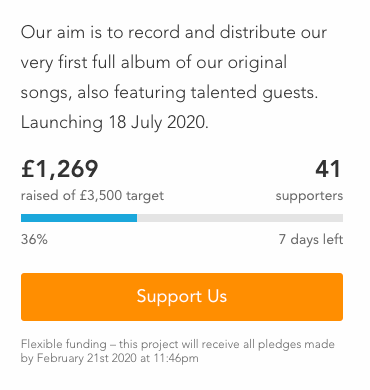The image size is (370, 390).
Task: Click 'very first full album' text line
Action: point(154,63)
